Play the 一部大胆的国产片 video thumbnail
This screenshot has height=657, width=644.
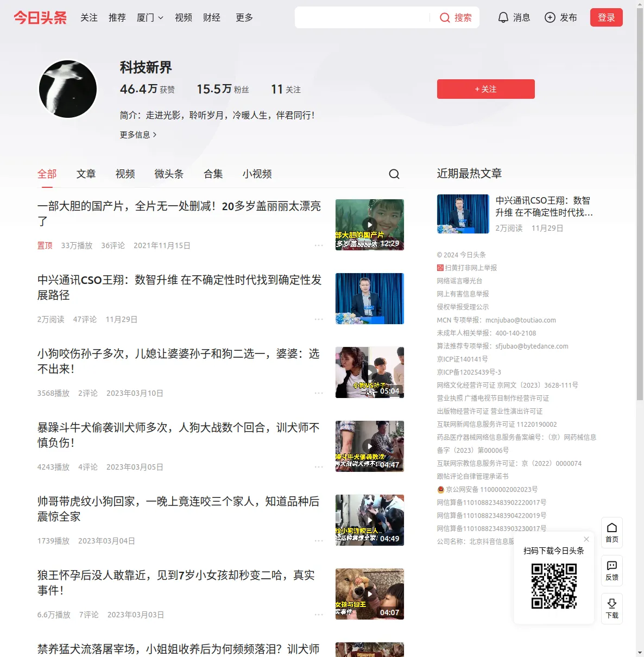point(370,225)
